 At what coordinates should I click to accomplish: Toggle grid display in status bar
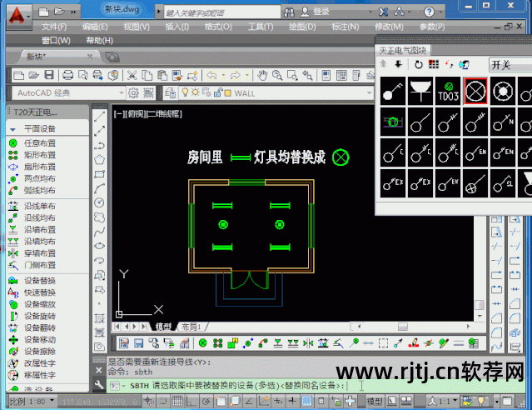click(x=177, y=402)
